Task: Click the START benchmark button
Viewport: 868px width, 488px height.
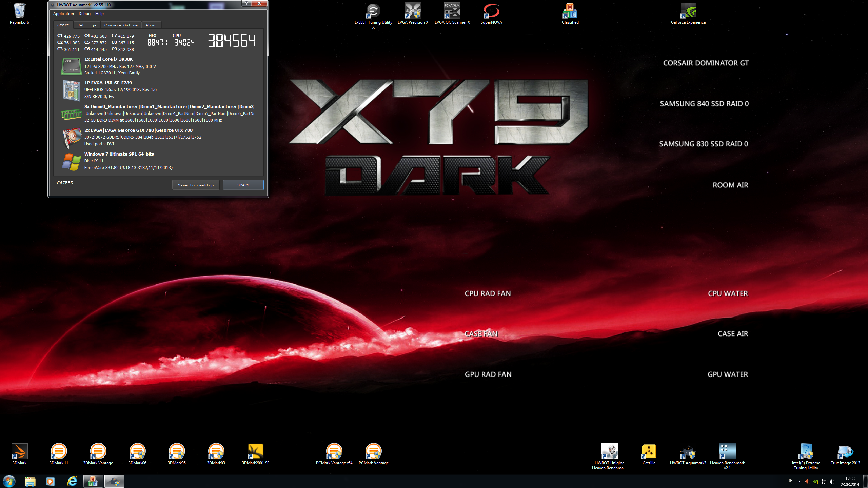Action: [243, 185]
